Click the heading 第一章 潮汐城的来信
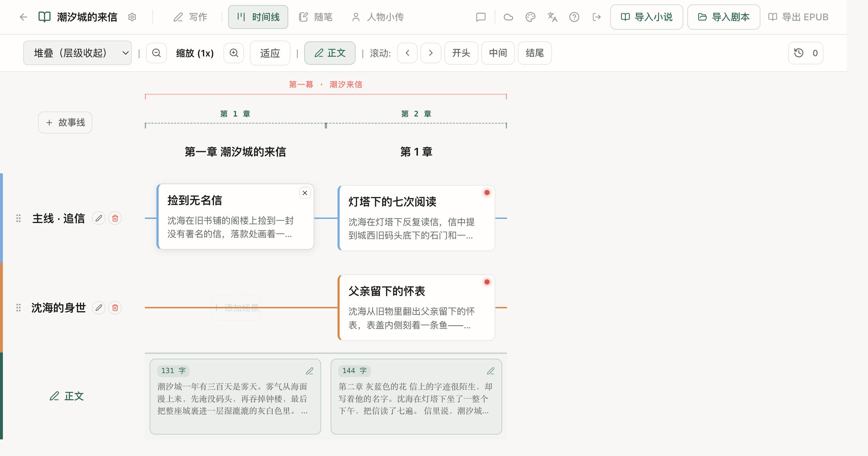868x456 pixels. click(x=235, y=152)
